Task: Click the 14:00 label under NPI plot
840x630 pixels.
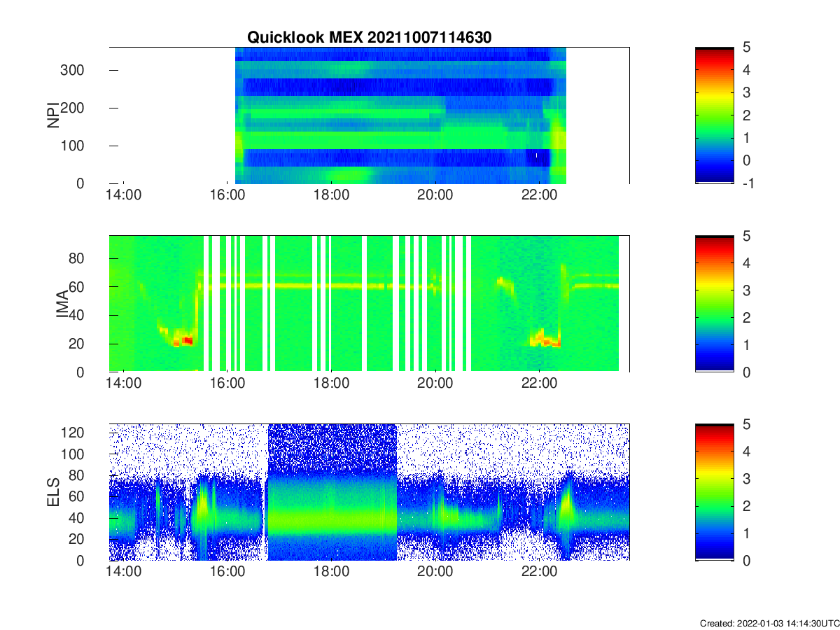Action: 123,196
